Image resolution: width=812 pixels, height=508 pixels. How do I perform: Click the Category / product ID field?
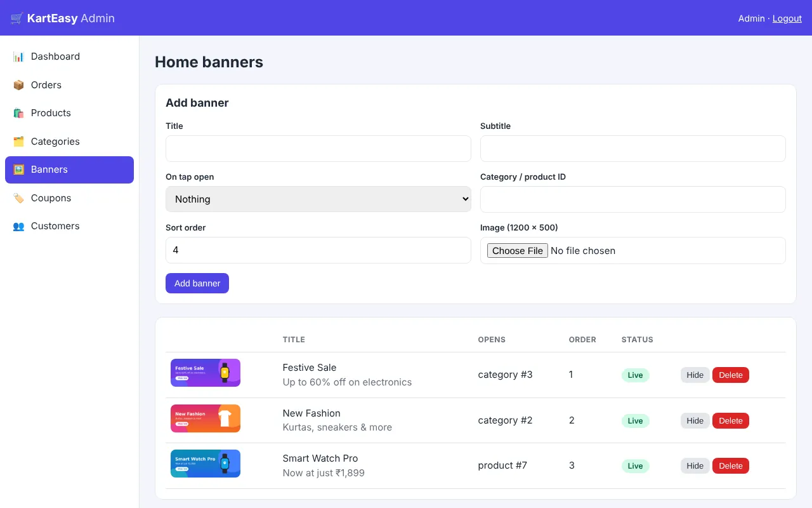(x=633, y=199)
